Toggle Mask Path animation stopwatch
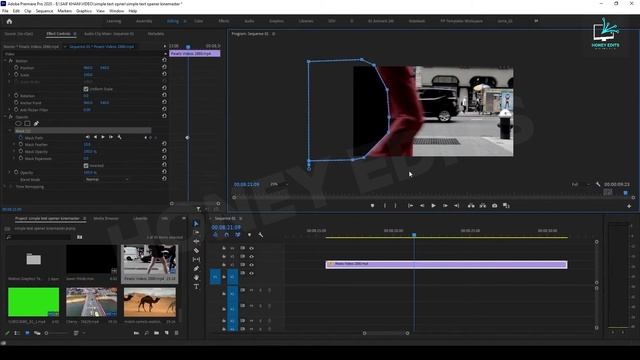The height and width of the screenshot is (360, 640). 21,138
